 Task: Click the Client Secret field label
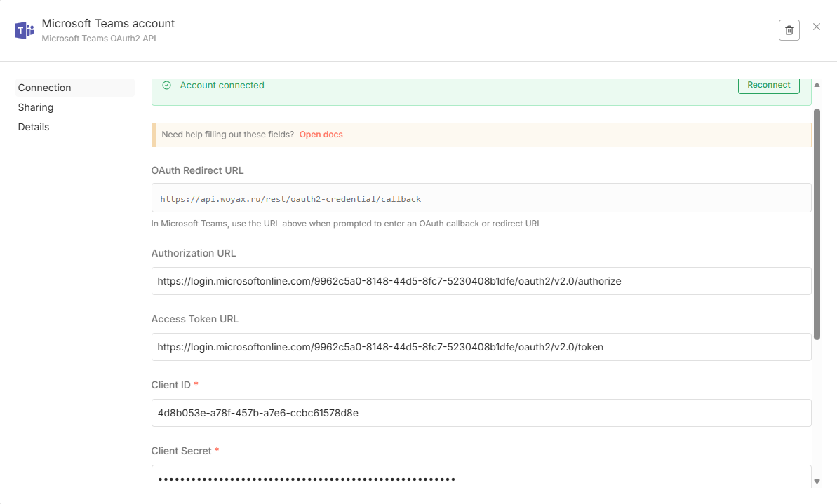click(x=181, y=451)
